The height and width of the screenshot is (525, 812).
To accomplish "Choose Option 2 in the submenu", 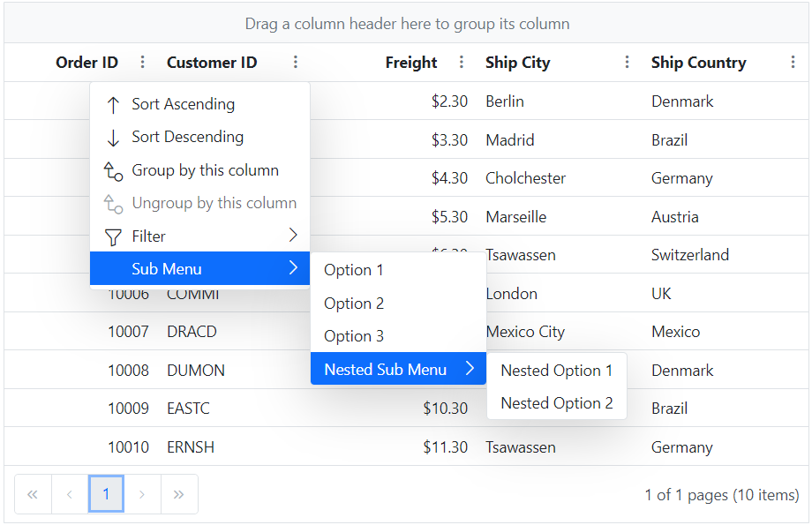I will tap(398, 303).
